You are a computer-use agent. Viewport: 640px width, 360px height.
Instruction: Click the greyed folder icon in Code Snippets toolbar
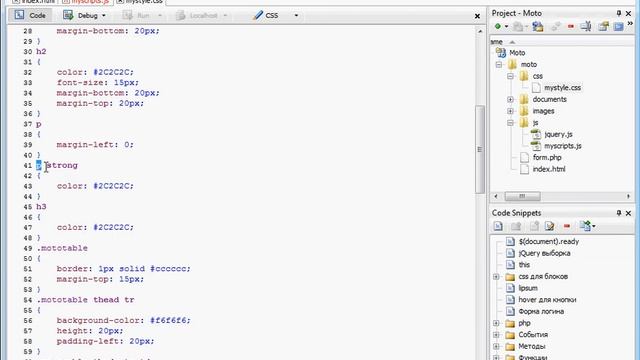tap(516, 226)
